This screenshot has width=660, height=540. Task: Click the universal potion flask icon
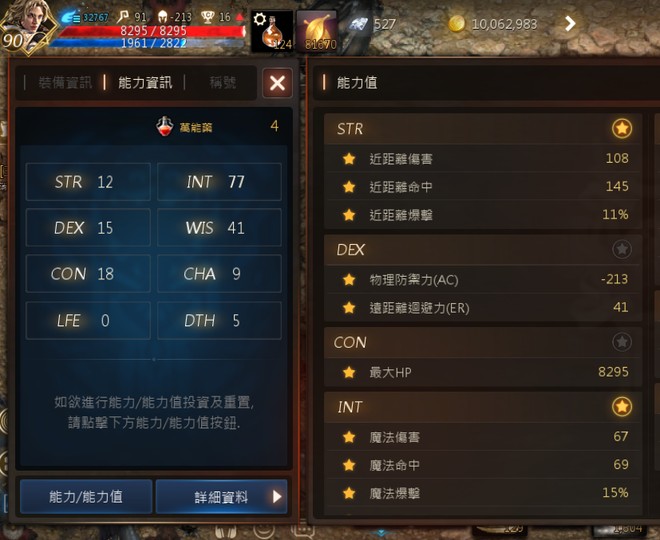165,126
